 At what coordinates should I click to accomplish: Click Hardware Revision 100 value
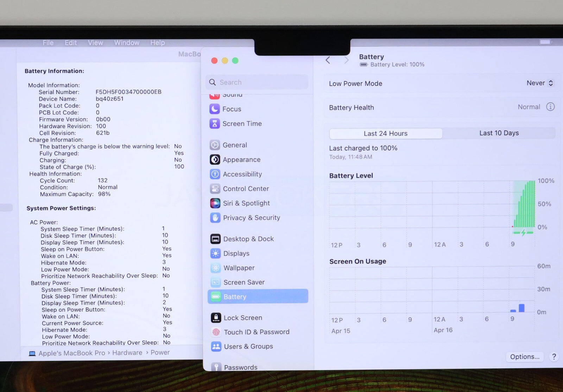[101, 126]
